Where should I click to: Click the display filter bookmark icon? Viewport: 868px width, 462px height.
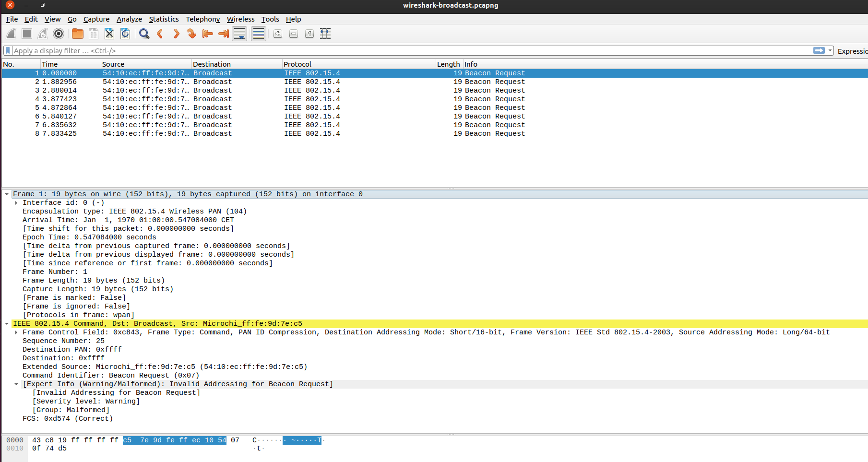coord(8,51)
